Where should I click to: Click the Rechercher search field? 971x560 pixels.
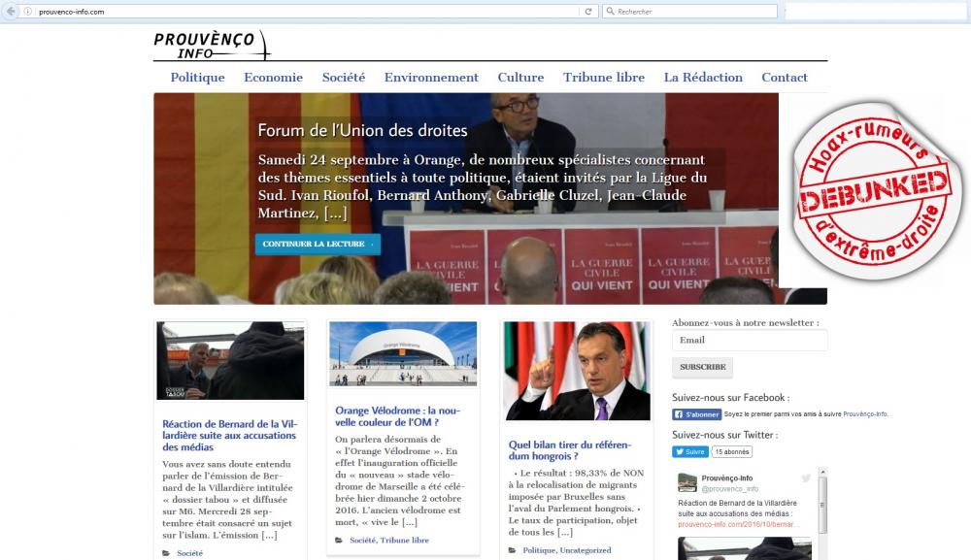click(689, 11)
